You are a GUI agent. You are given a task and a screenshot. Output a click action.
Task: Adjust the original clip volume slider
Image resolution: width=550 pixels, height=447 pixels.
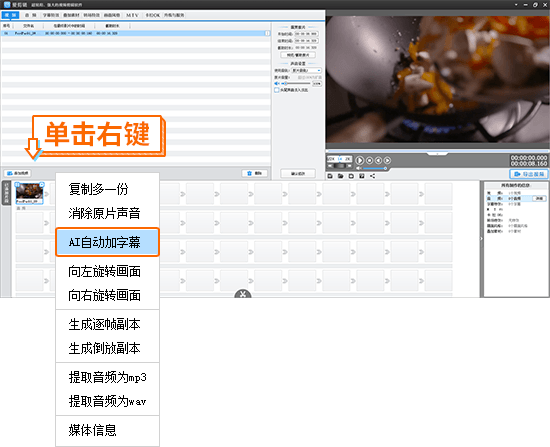coord(295,84)
